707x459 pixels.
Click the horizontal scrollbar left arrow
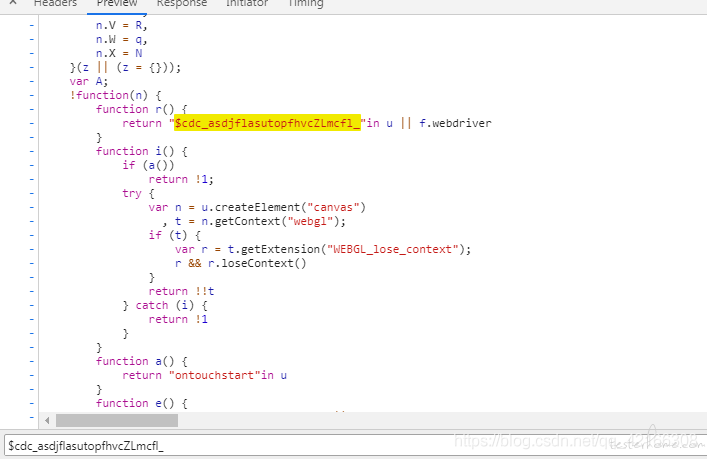pos(47,421)
